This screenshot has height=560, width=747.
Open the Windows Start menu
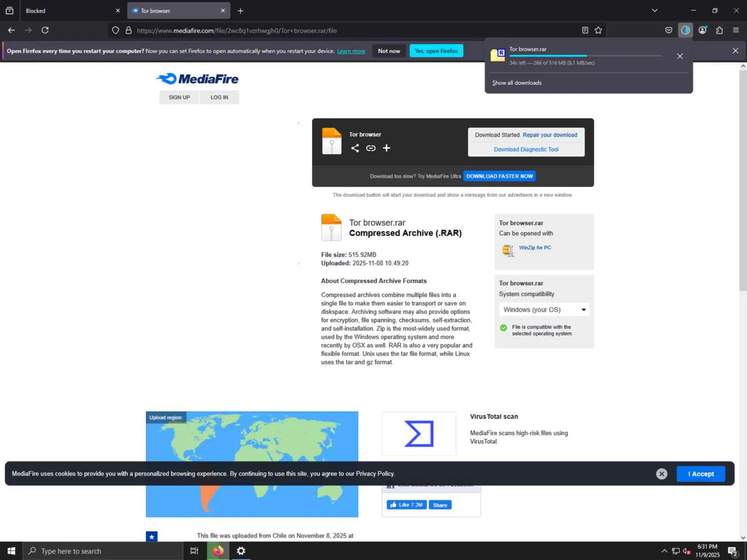click(11, 551)
